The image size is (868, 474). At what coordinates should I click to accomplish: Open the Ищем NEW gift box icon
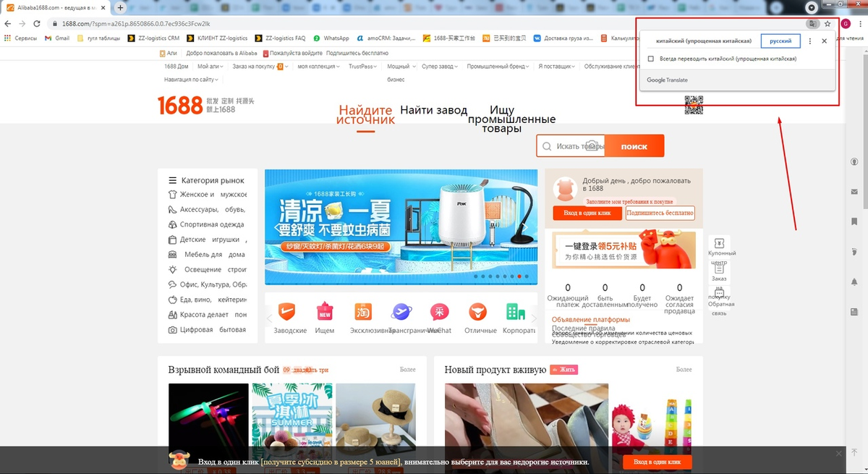[325, 313]
